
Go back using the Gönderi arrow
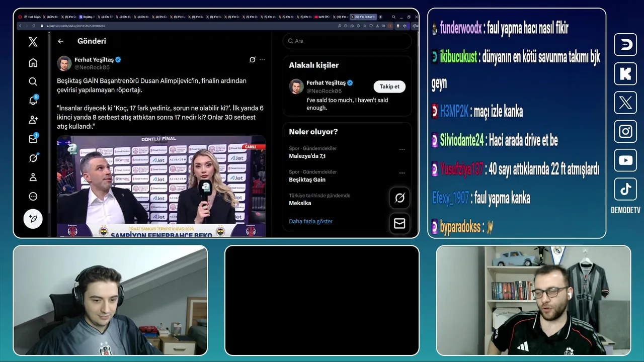pyautogui.click(x=60, y=41)
